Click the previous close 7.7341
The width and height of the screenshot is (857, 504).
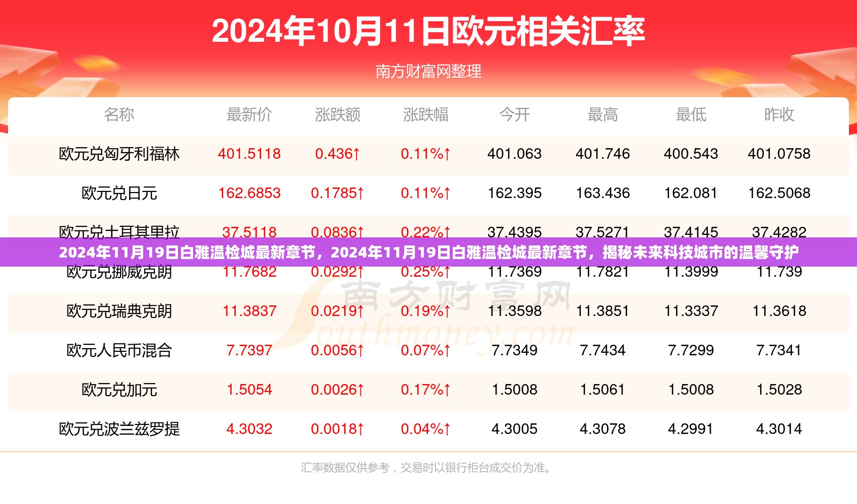coord(779,350)
